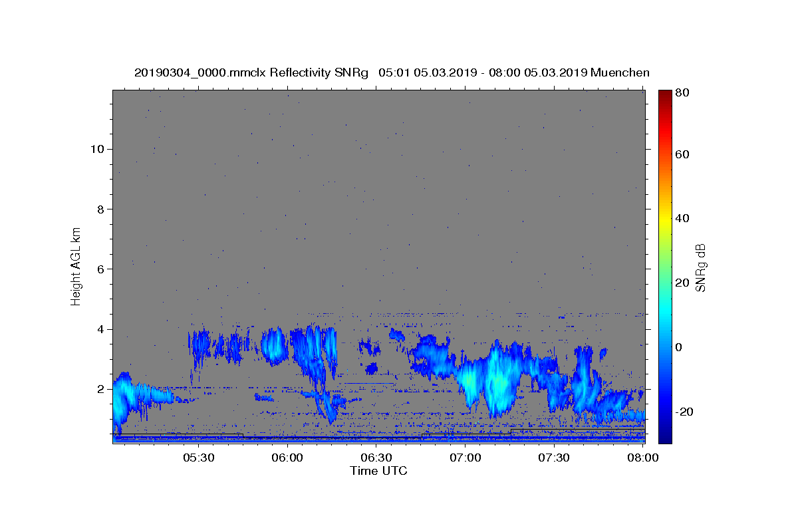This screenshot has height=532, width=798.
Task: Click the colorbar value 20
Action: (x=683, y=283)
